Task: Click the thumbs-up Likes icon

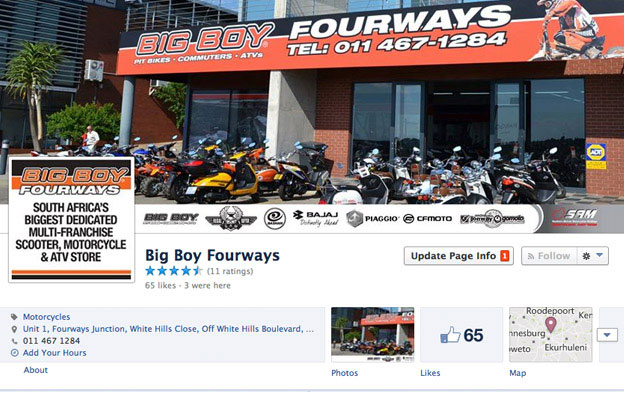Action: pyautogui.click(x=450, y=335)
